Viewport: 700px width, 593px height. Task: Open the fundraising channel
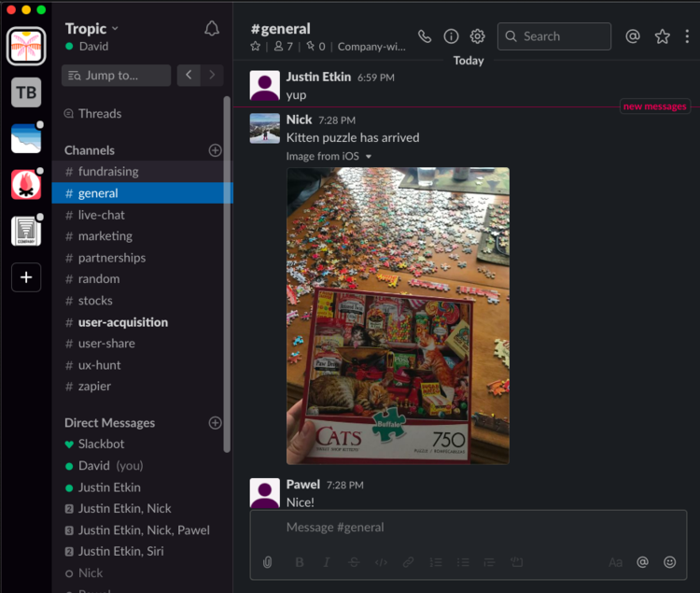pos(142,172)
